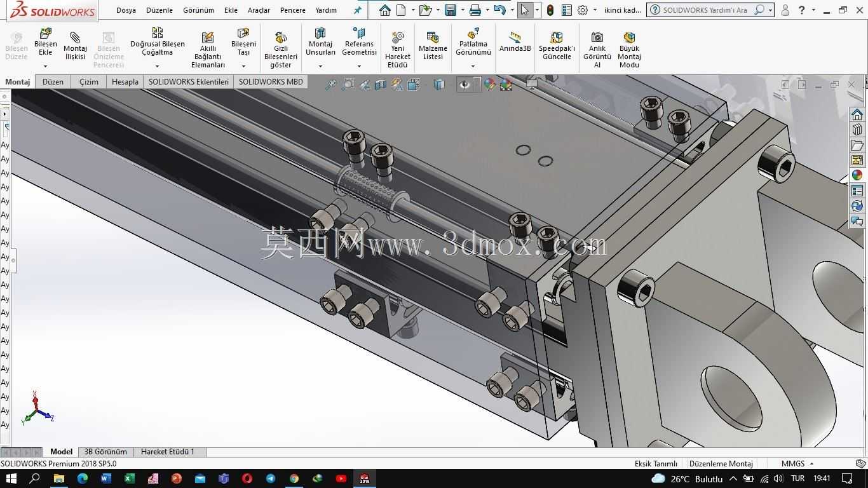Click Gizli Bileşenleri göster icon
This screenshot has height=488, width=868.
(280, 37)
